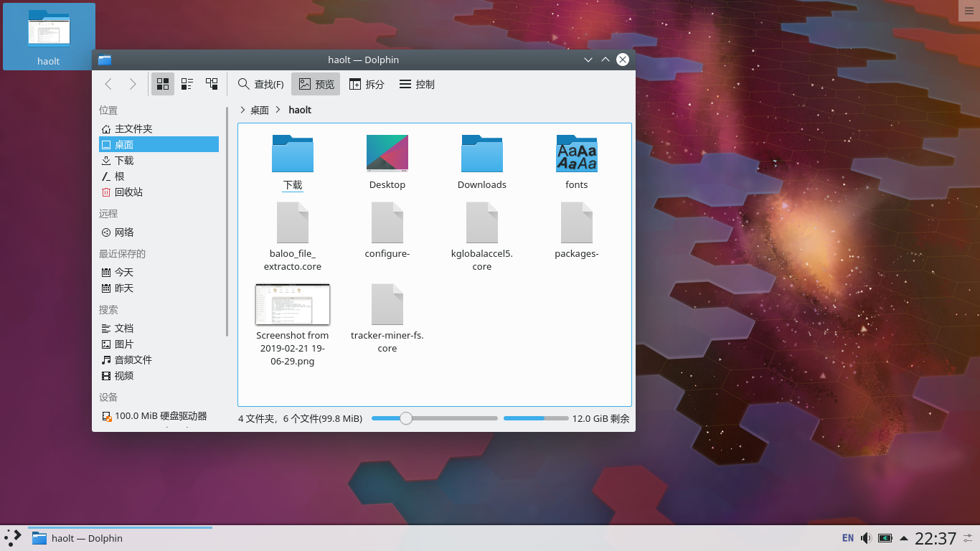Screen dimensions: 980x551
Task: Open the application launcher in taskbar
Action: click(13, 538)
